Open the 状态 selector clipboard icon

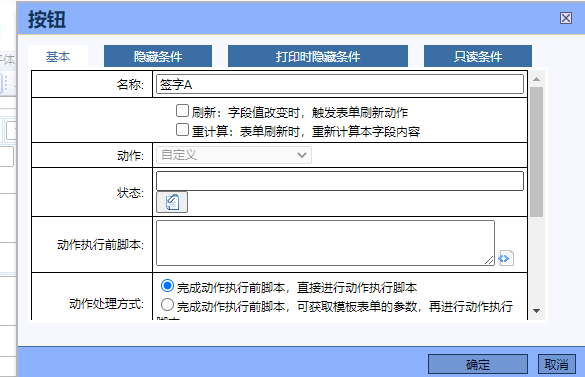click(172, 202)
